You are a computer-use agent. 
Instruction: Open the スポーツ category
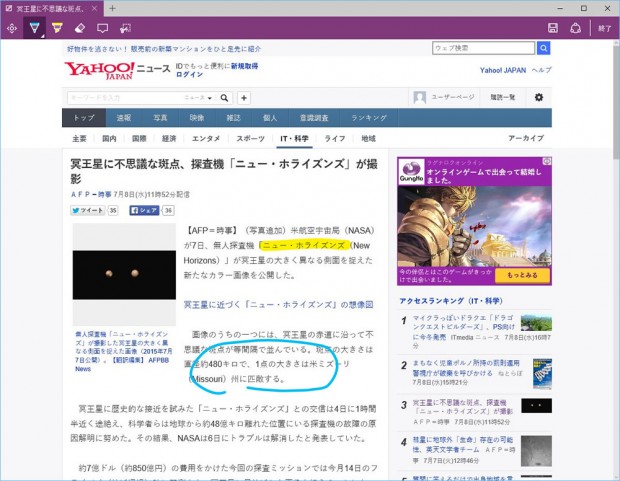(250, 138)
